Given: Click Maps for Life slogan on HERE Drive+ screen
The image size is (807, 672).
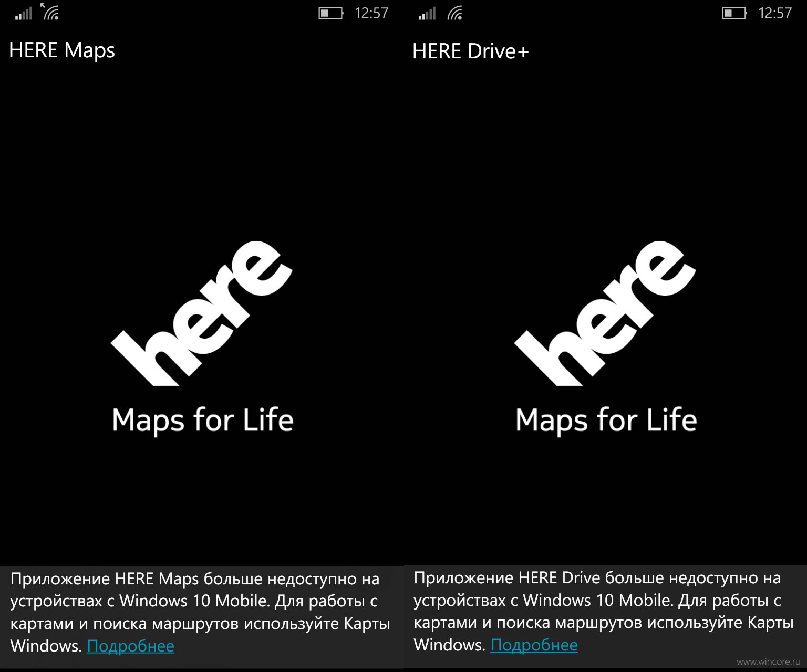Looking at the screenshot, I should tap(606, 421).
